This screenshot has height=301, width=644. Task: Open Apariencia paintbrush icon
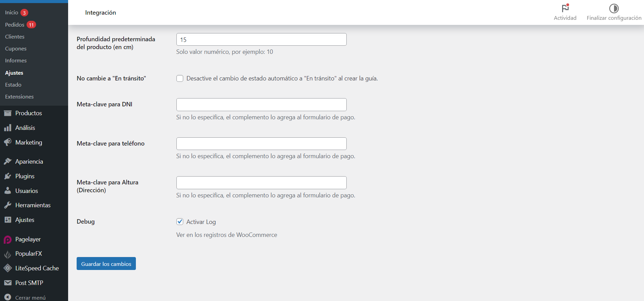(7, 162)
